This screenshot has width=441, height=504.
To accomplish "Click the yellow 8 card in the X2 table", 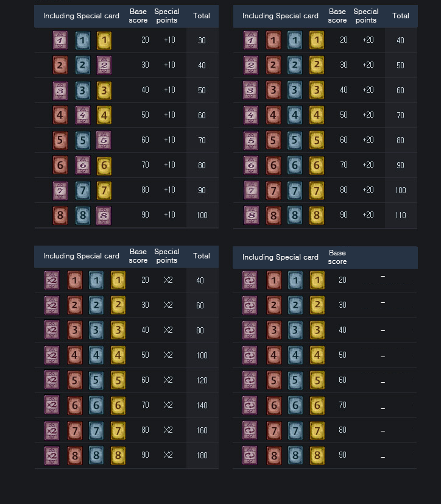I will [x=118, y=455].
